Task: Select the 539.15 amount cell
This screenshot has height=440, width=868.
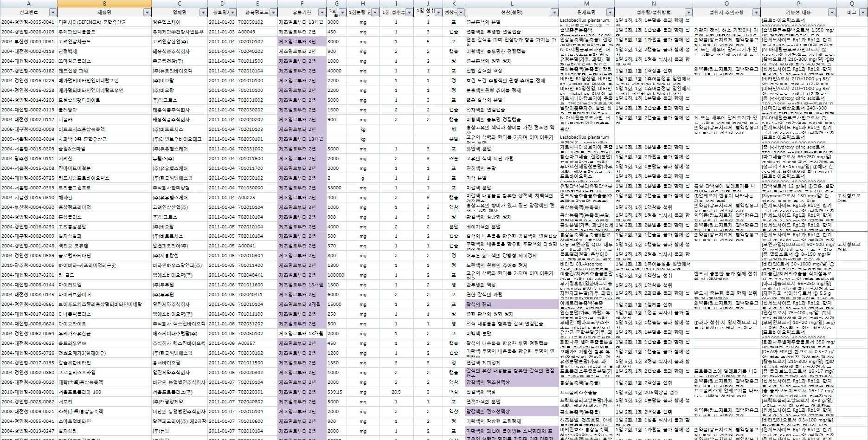Action: (x=336, y=392)
